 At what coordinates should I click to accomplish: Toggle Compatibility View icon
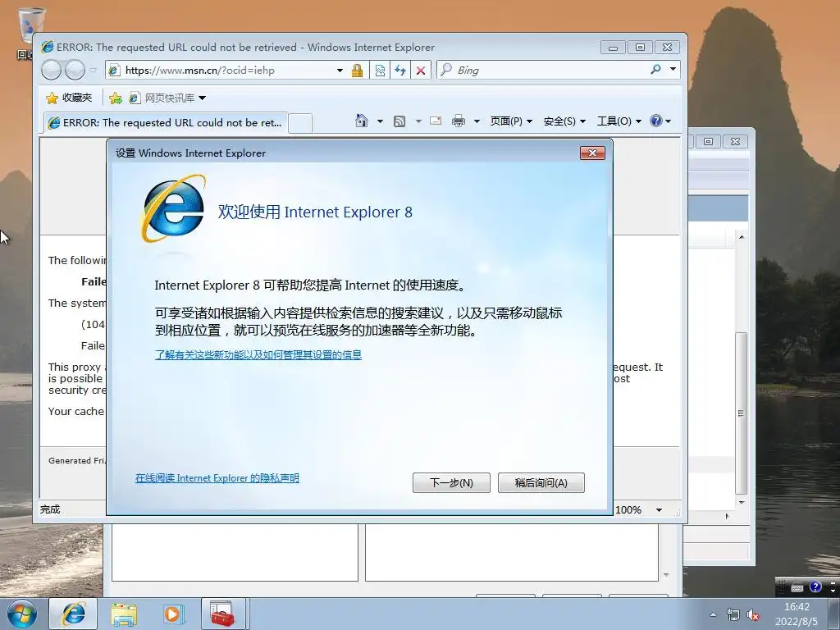pyautogui.click(x=380, y=71)
